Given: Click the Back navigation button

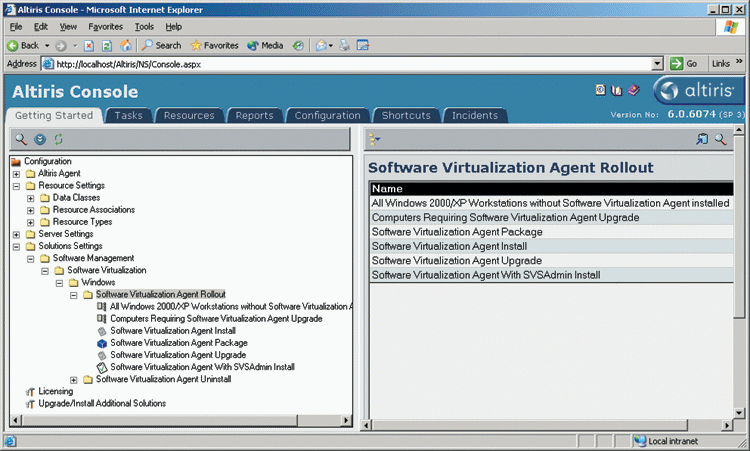Looking at the screenshot, I should pos(23,45).
